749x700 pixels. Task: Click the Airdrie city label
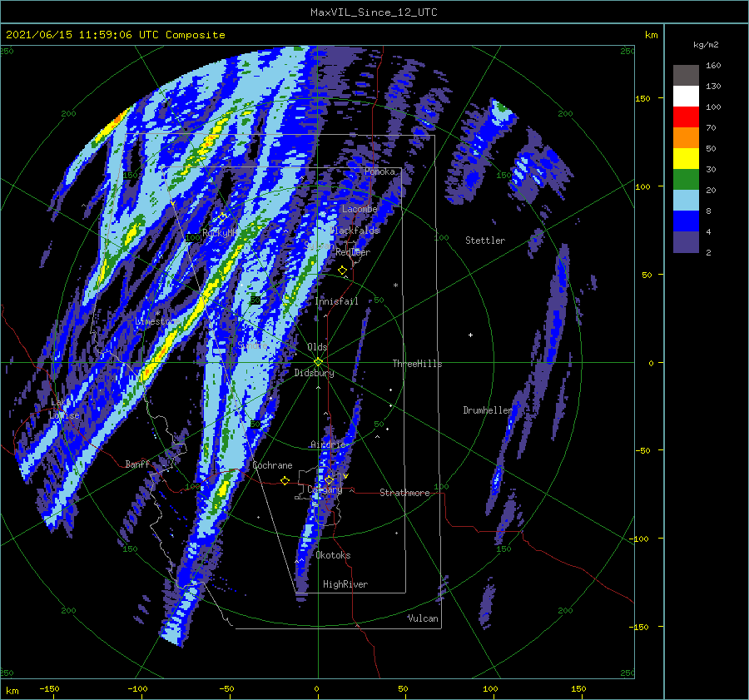coord(328,444)
